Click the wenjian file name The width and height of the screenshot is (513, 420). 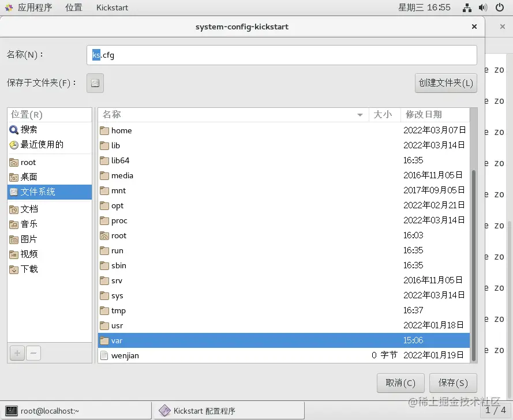click(x=125, y=356)
